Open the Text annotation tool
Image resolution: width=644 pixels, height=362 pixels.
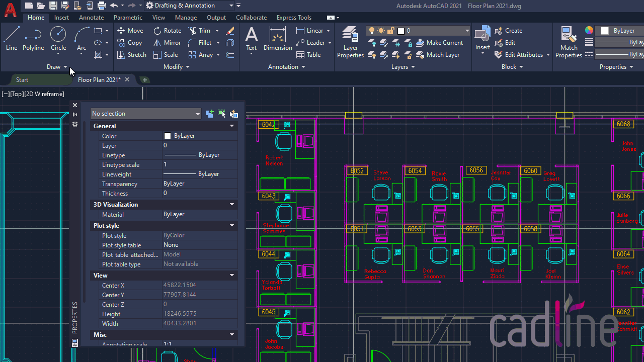251,39
